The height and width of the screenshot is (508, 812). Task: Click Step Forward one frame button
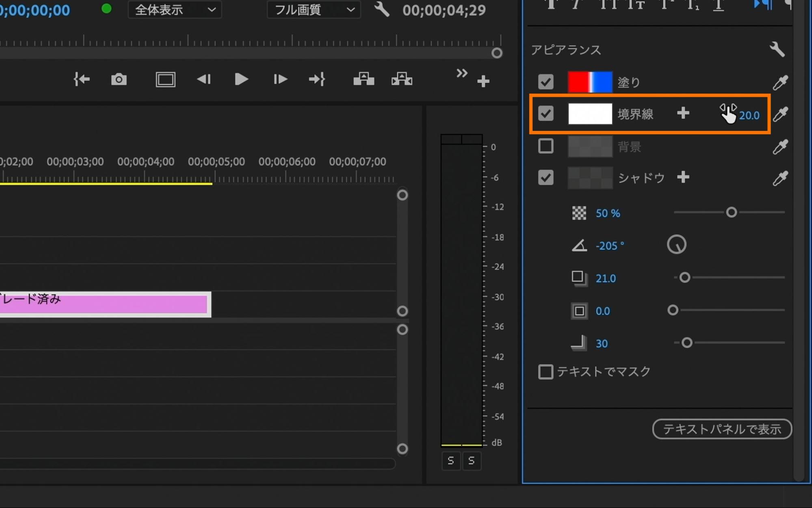pos(280,79)
